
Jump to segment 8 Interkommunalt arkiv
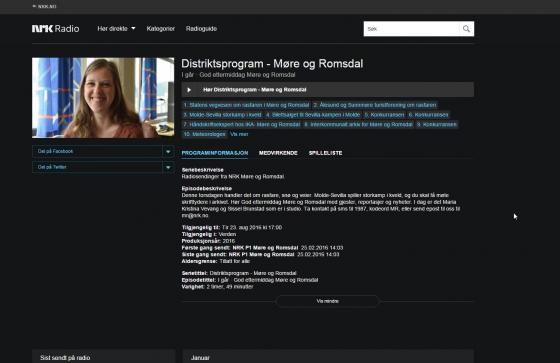click(x=358, y=124)
